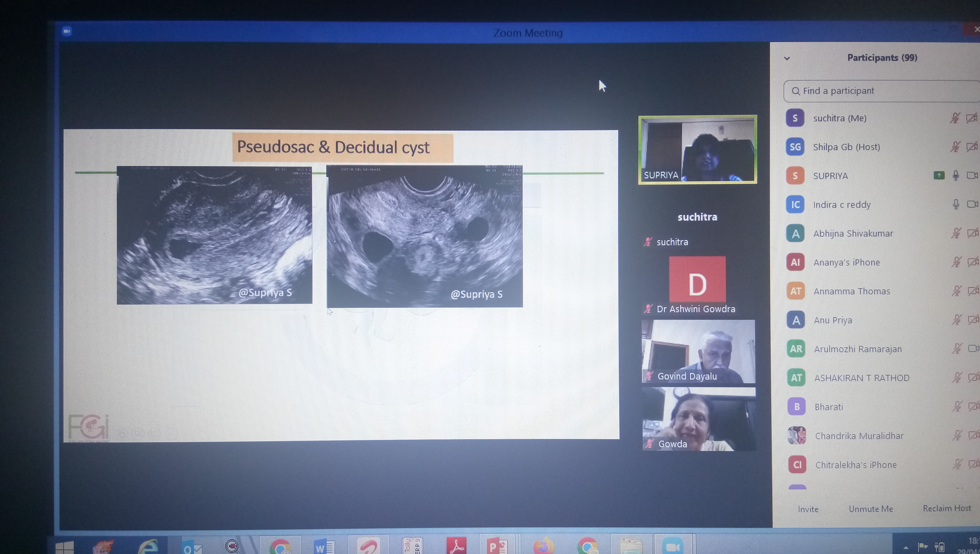Viewport: 980px width, 554px height.
Task: Click SUPRIYA's video camera icon in list
Action: 972,175
